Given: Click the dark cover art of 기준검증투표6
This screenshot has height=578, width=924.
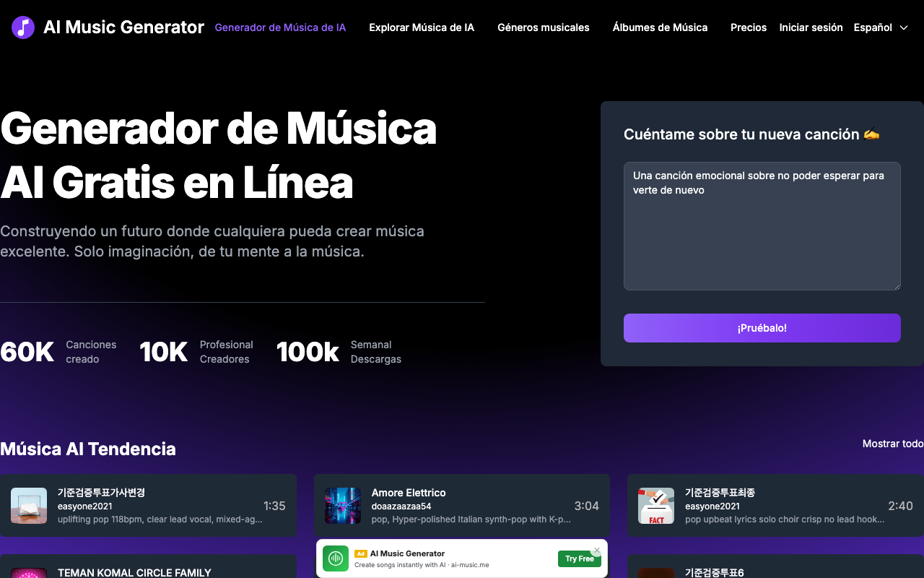Looking at the screenshot, I should click(x=655, y=573).
